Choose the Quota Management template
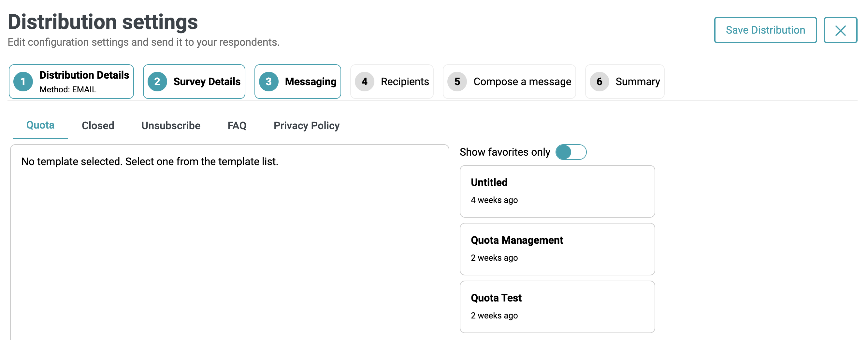 [557, 249]
